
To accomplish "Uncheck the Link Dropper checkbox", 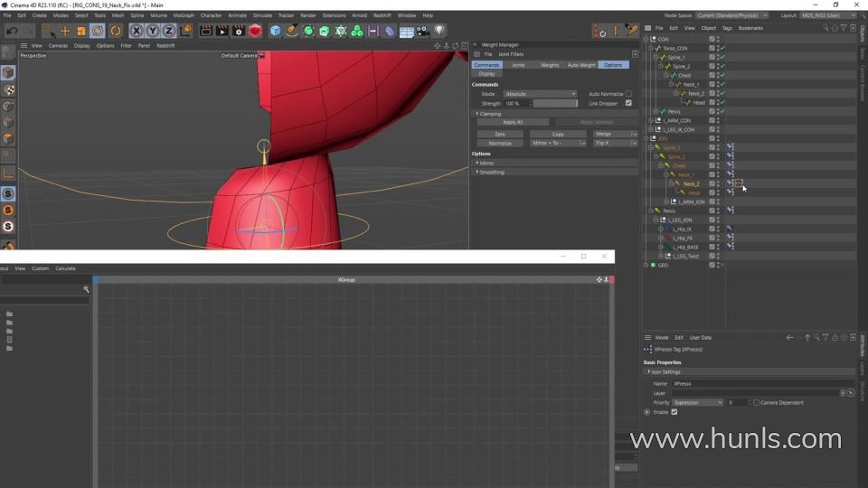I will tap(628, 103).
